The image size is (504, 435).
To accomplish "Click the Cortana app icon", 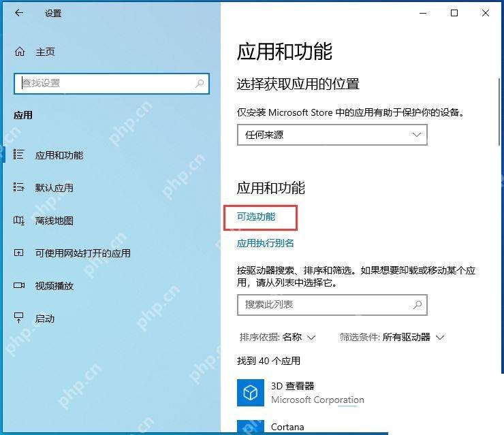I will [x=251, y=427].
